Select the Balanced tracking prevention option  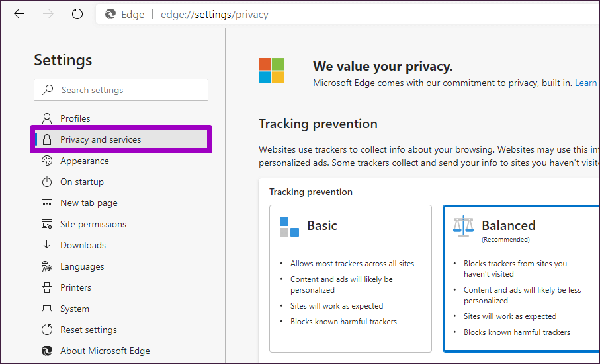pyautogui.click(x=521, y=279)
